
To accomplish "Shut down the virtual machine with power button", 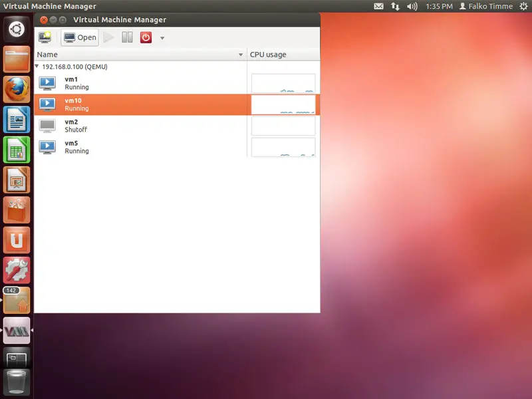I will [x=146, y=37].
